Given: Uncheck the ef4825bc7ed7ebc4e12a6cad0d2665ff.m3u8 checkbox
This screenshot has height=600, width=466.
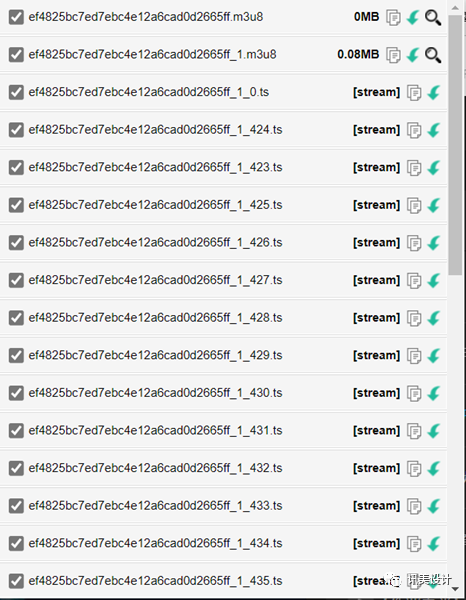Looking at the screenshot, I should point(16,17).
